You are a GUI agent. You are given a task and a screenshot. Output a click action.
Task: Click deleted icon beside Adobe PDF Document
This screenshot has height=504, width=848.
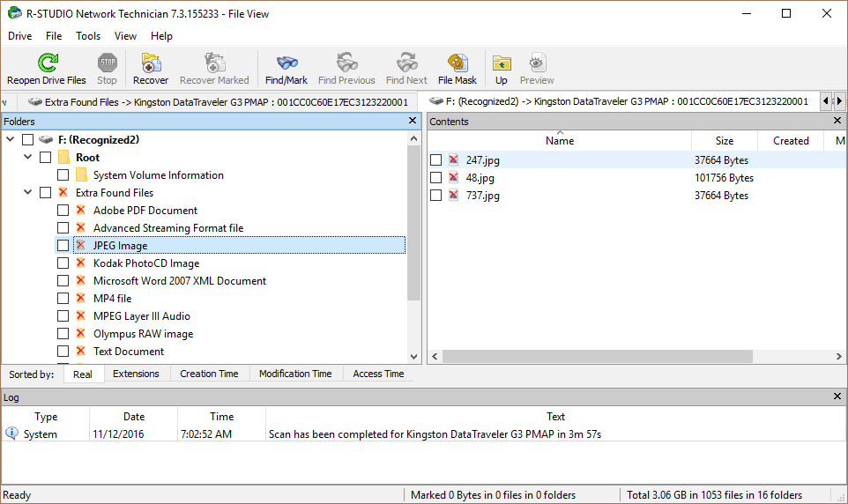pyautogui.click(x=80, y=211)
